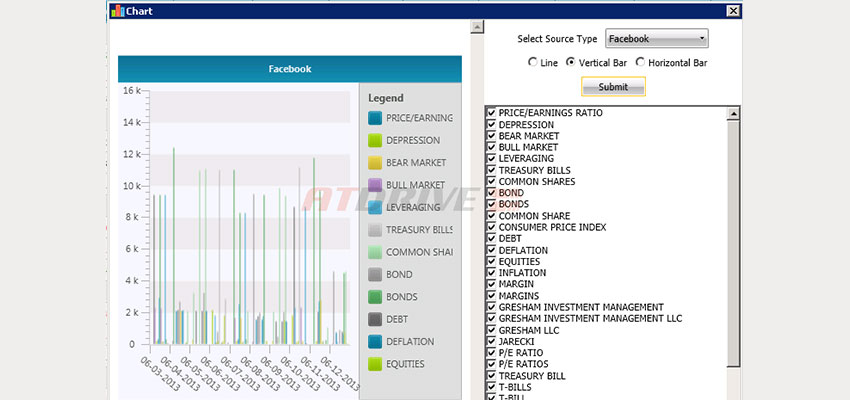Uncheck the JARECKI checkbox

(492, 341)
